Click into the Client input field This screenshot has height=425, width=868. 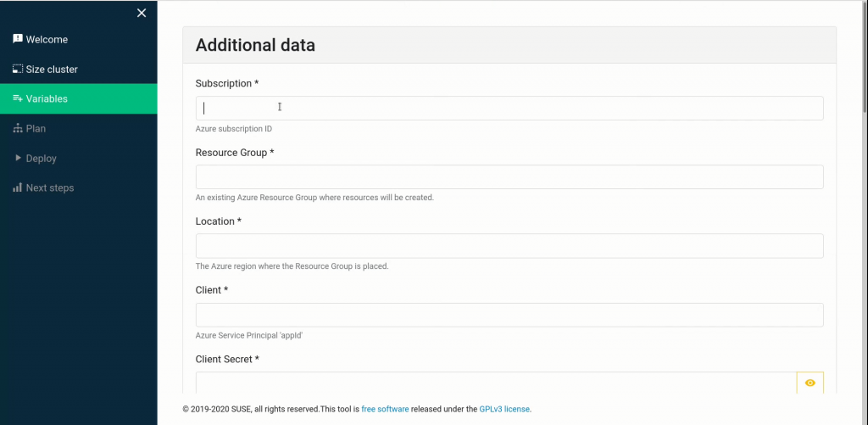(x=509, y=315)
